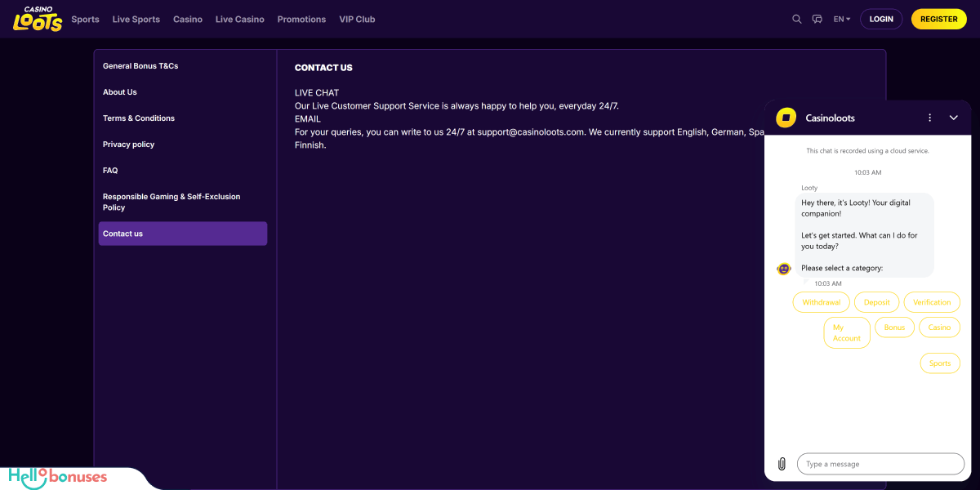Open the VIP Club page
980x490 pixels.
point(357,19)
